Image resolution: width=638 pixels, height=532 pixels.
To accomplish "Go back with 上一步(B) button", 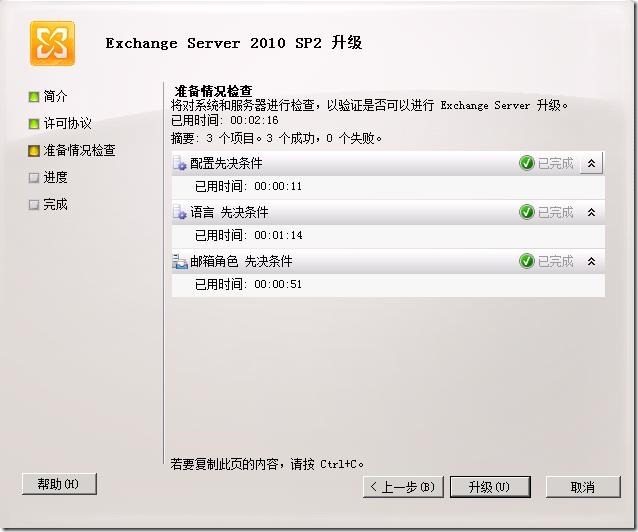I will click(403, 487).
